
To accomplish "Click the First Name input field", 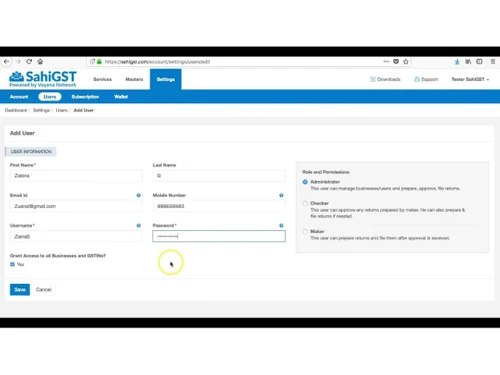I will tap(76, 176).
